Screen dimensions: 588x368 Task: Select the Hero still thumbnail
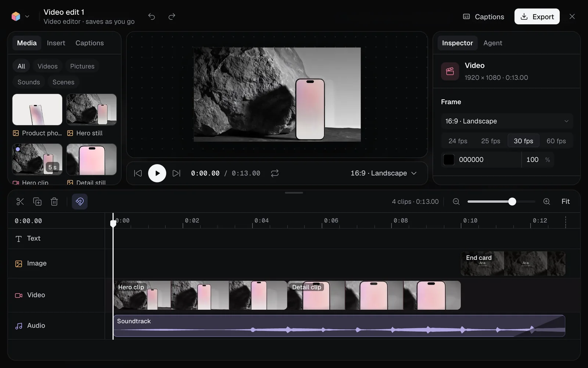92,110
